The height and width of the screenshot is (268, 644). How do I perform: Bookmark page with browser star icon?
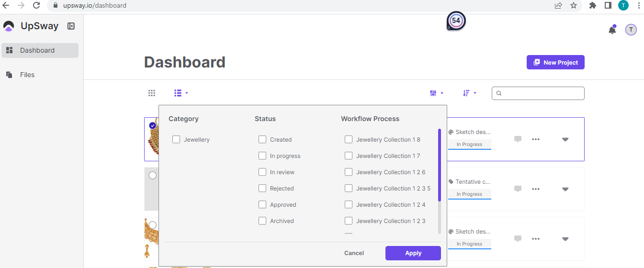[573, 6]
